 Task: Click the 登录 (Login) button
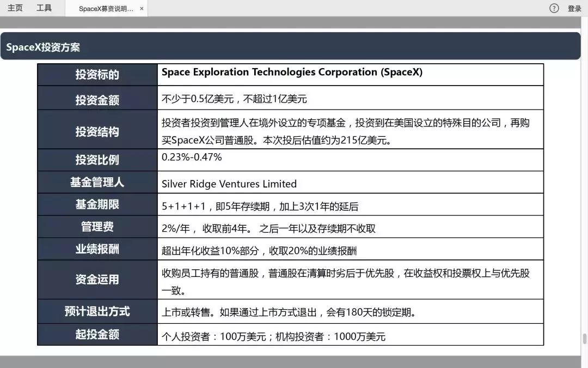[575, 8]
